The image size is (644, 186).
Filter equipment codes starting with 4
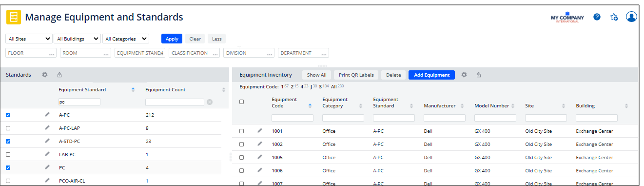(x=302, y=87)
